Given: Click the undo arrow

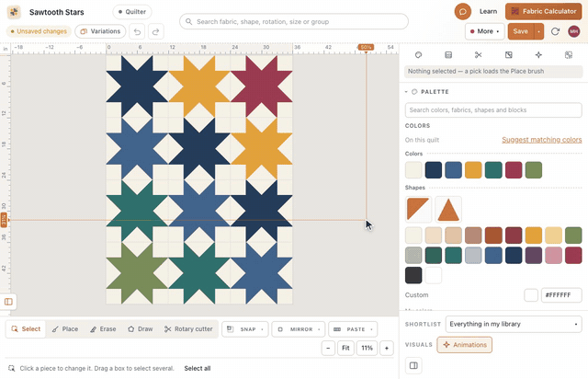Looking at the screenshot, I should tap(137, 31).
